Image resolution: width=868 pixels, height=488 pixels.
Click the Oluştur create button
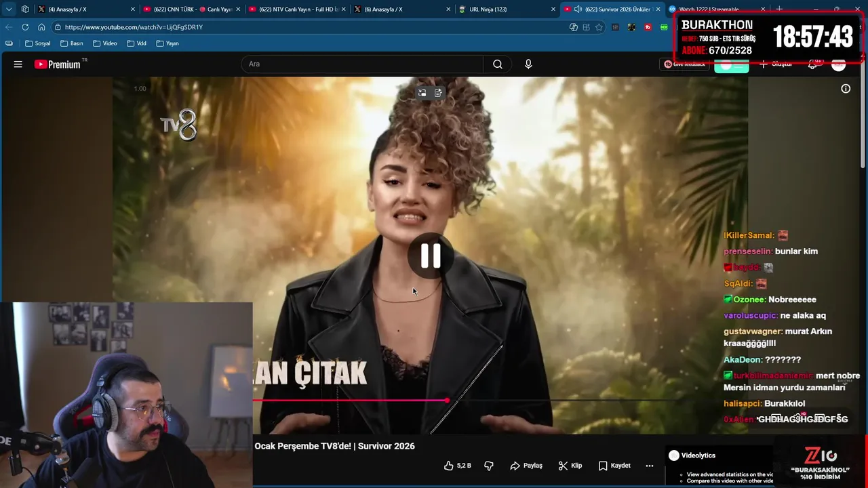click(x=775, y=64)
